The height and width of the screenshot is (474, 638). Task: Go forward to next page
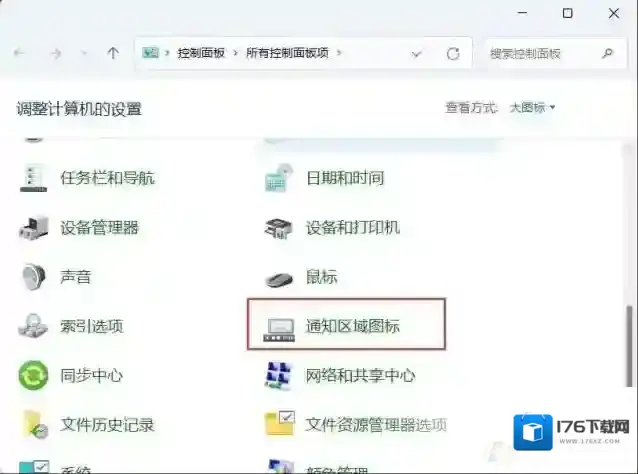[56, 53]
